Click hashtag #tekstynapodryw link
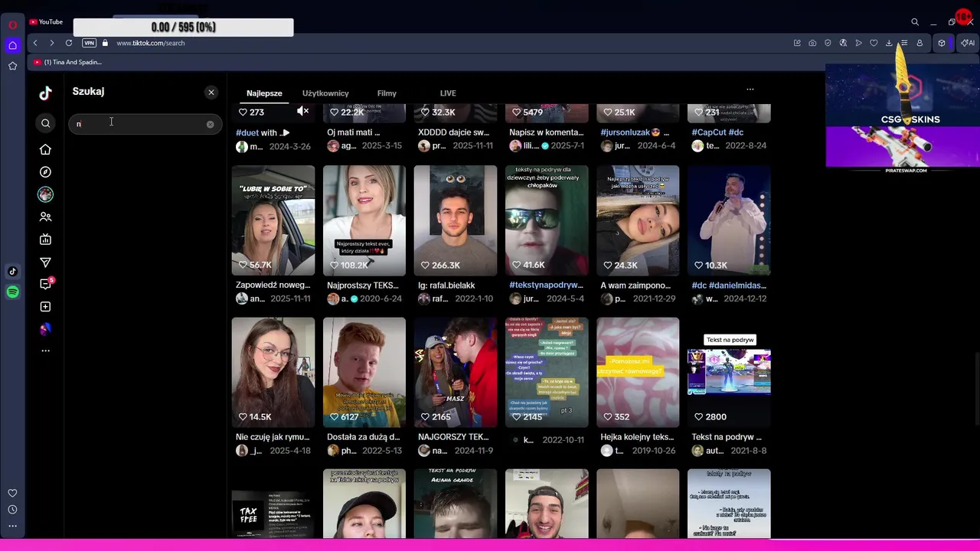The height and width of the screenshot is (551, 980). pos(546,285)
